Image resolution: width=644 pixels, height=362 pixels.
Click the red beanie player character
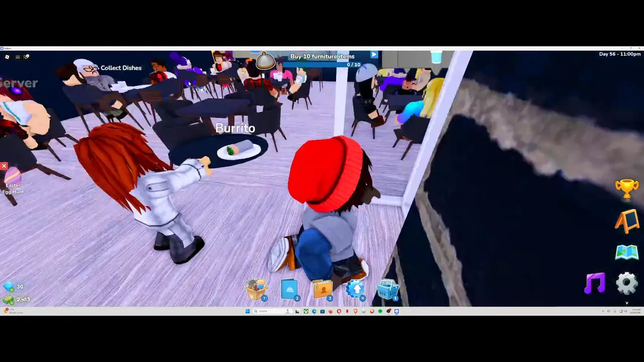coord(327,209)
